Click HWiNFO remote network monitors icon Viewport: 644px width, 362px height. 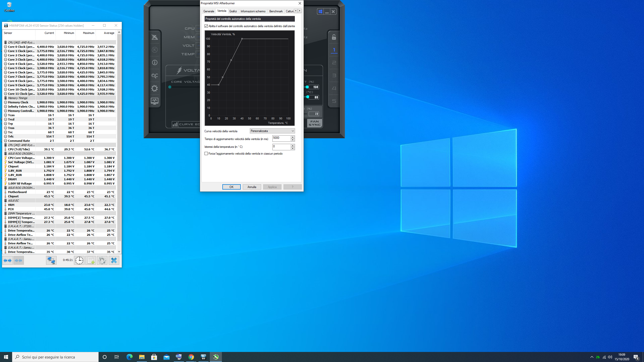51,260
